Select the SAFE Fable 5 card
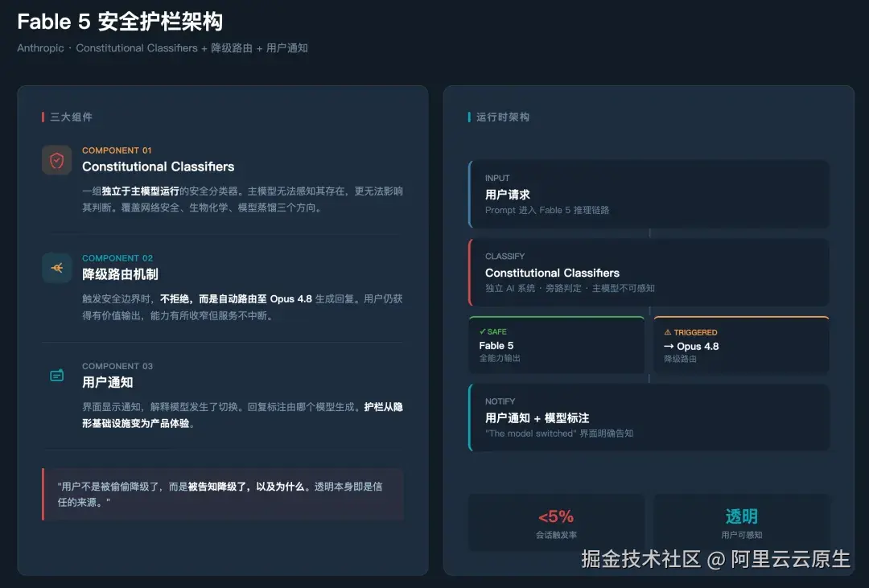869x588 pixels. click(x=556, y=345)
